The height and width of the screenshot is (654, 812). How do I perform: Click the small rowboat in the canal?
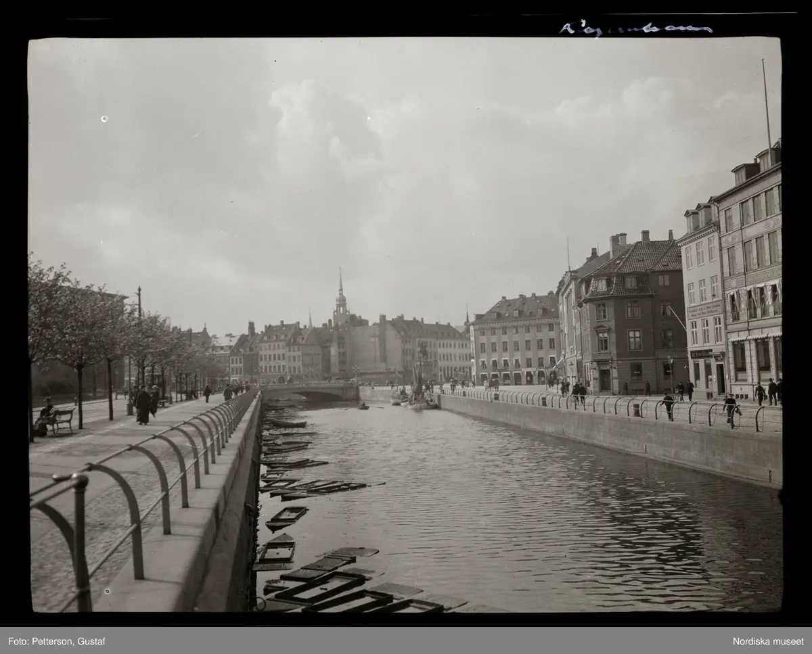[363, 406]
